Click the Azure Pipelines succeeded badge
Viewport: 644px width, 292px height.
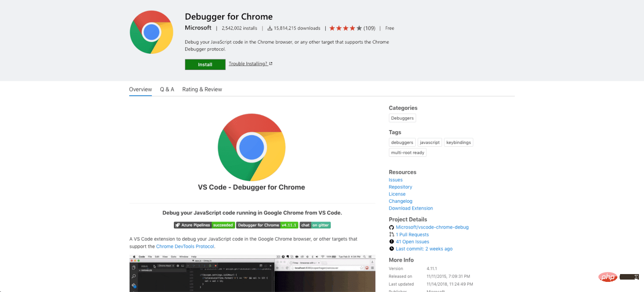click(x=204, y=225)
